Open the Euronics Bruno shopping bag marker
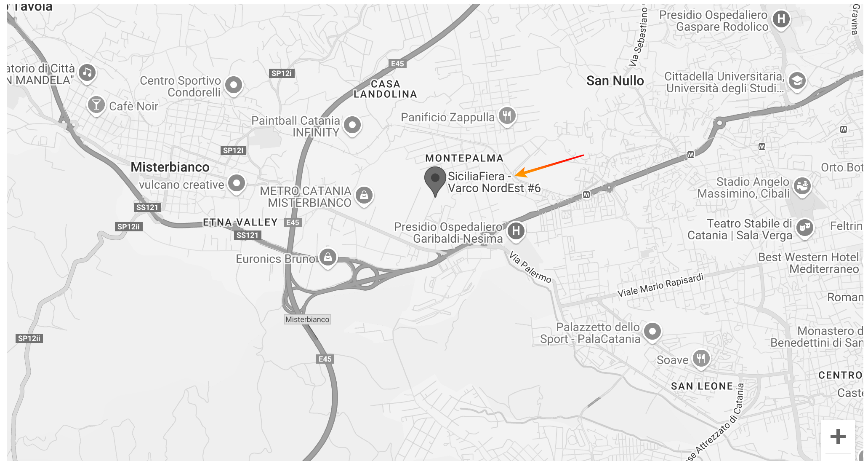The height and width of the screenshot is (461, 868). click(x=328, y=257)
